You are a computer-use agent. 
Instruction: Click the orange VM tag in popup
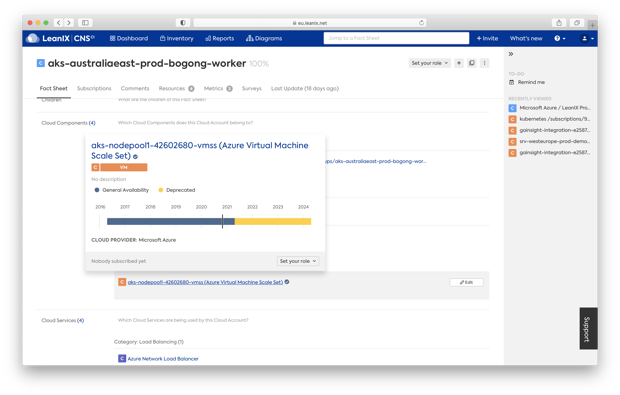click(x=123, y=167)
